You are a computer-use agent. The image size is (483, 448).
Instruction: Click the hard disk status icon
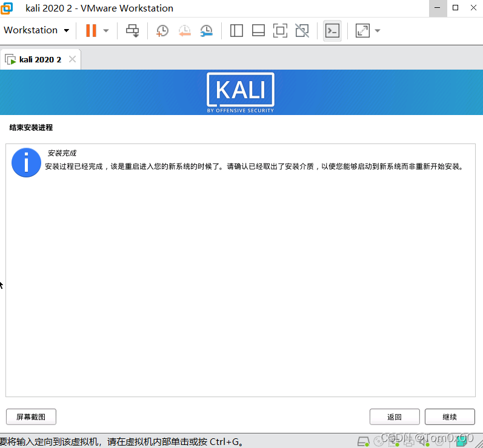tap(364, 441)
